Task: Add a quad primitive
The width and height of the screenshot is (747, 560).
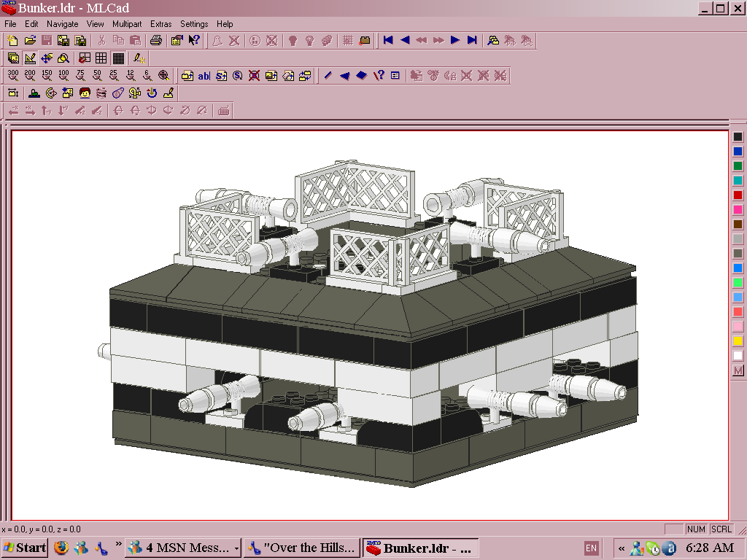Action: [362, 75]
